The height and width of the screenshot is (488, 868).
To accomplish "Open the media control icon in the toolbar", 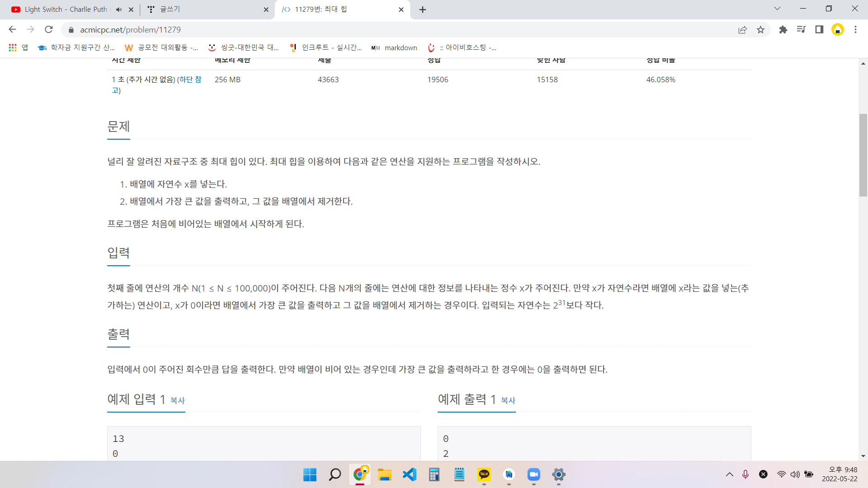I will (x=801, y=29).
